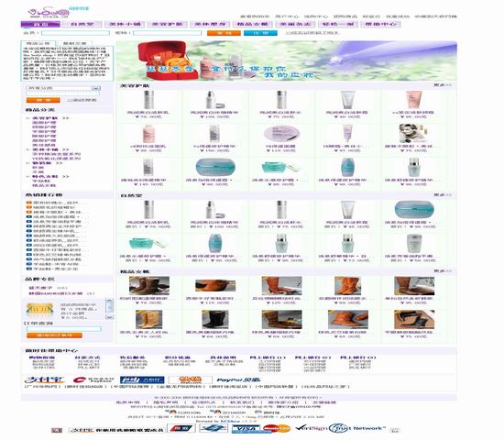This screenshot has height=440, width=504.
Task: Click into the member username input field
Action: point(75,33)
